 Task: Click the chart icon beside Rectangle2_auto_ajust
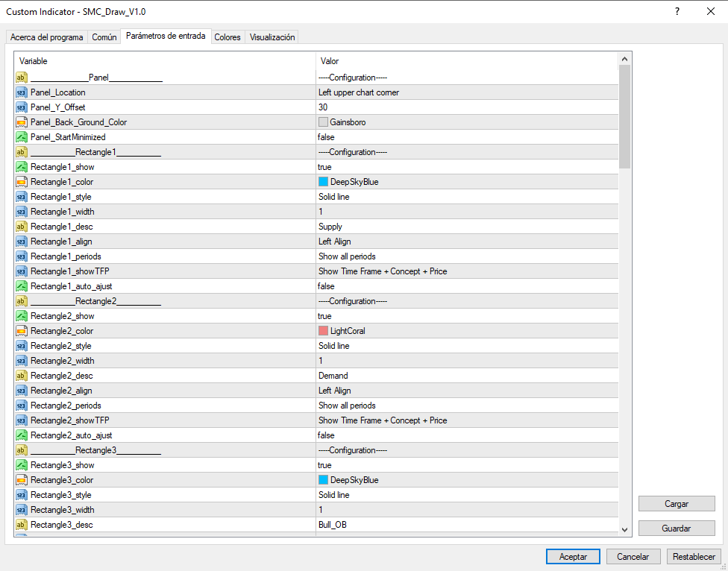pos(20,435)
